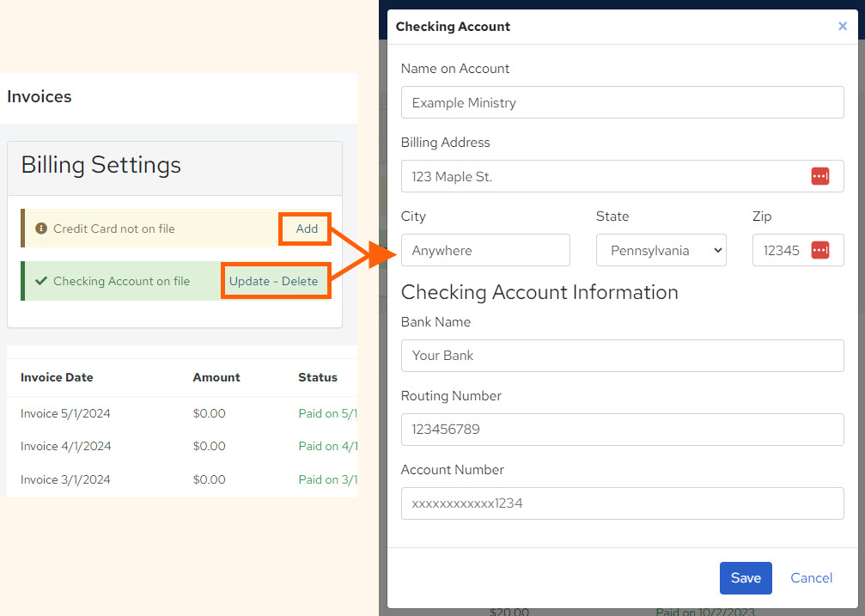Save the checking account information
This screenshot has width=865, height=616.
click(x=745, y=577)
